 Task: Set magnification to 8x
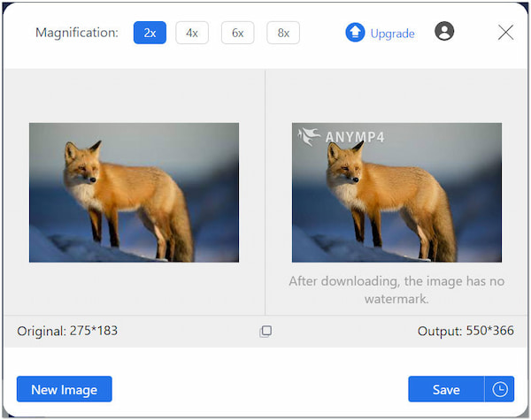(x=282, y=33)
